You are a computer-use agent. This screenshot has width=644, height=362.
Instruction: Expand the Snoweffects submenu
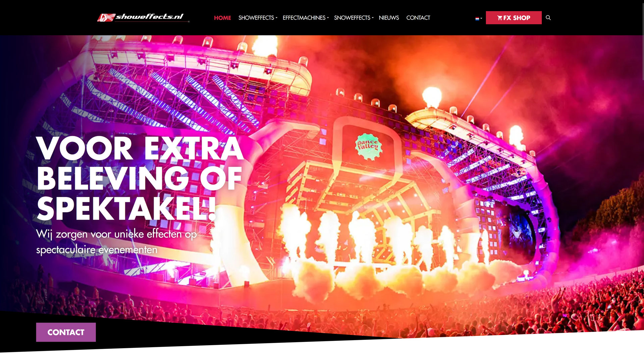[354, 18]
